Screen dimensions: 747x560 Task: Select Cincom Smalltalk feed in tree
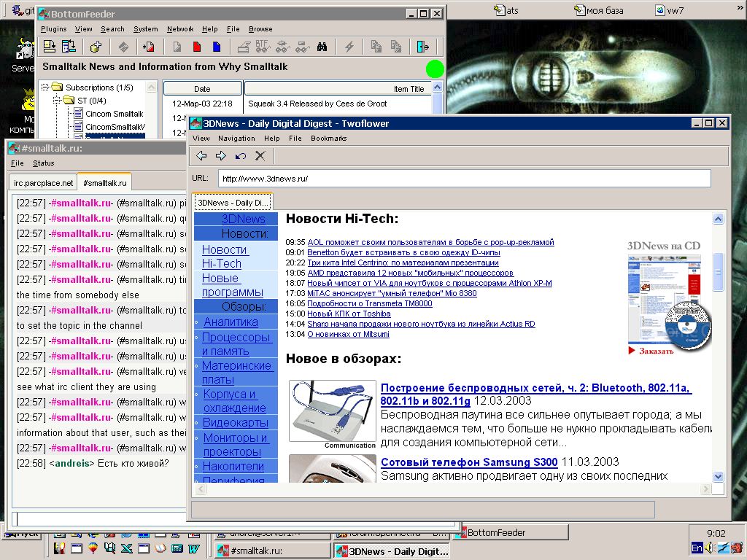tap(115, 114)
